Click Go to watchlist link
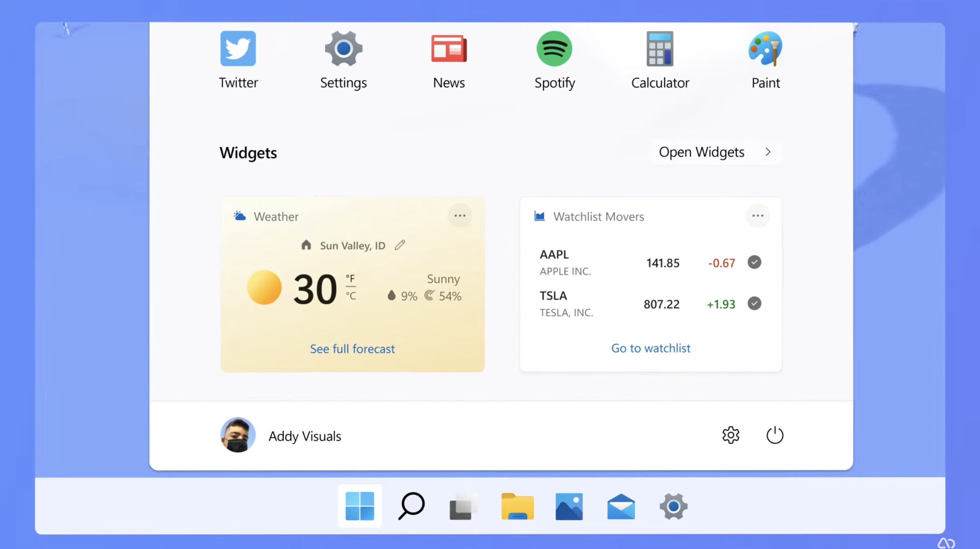980x549 pixels. [651, 348]
